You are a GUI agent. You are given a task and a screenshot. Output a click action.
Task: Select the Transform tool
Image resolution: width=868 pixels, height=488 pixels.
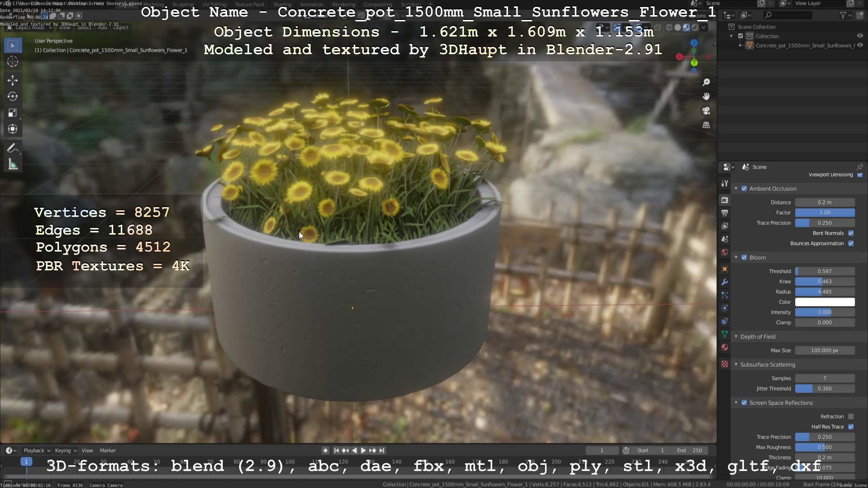(x=13, y=129)
